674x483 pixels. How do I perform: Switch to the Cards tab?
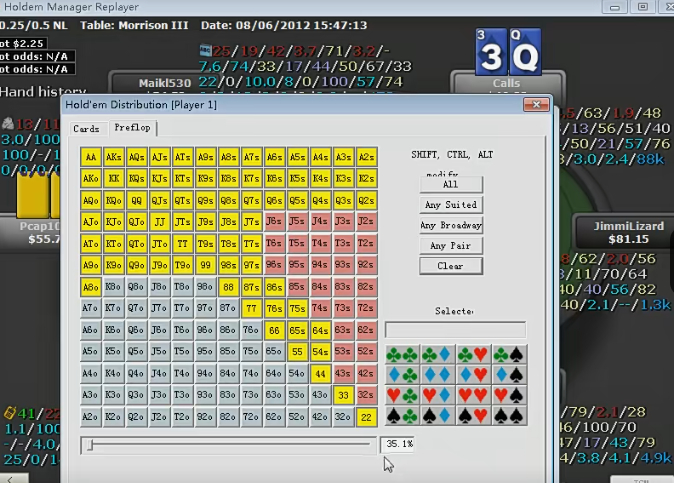[x=87, y=129]
